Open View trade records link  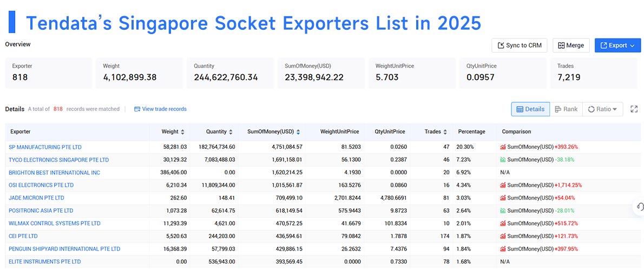tap(160, 109)
